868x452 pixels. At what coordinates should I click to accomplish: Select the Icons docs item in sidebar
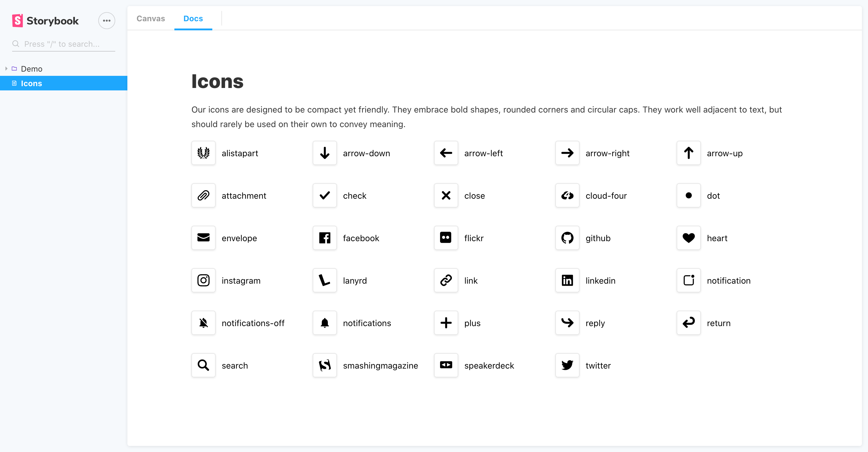coord(31,83)
